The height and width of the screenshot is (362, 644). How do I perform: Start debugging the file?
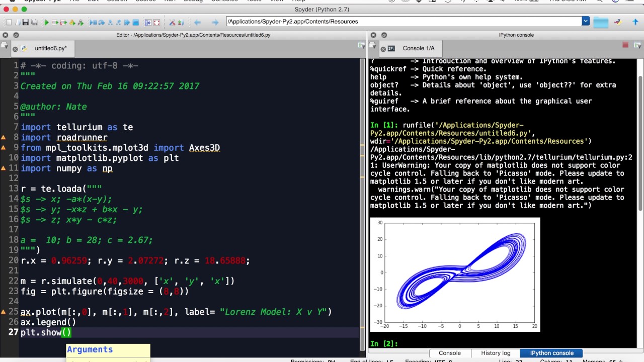(x=93, y=22)
